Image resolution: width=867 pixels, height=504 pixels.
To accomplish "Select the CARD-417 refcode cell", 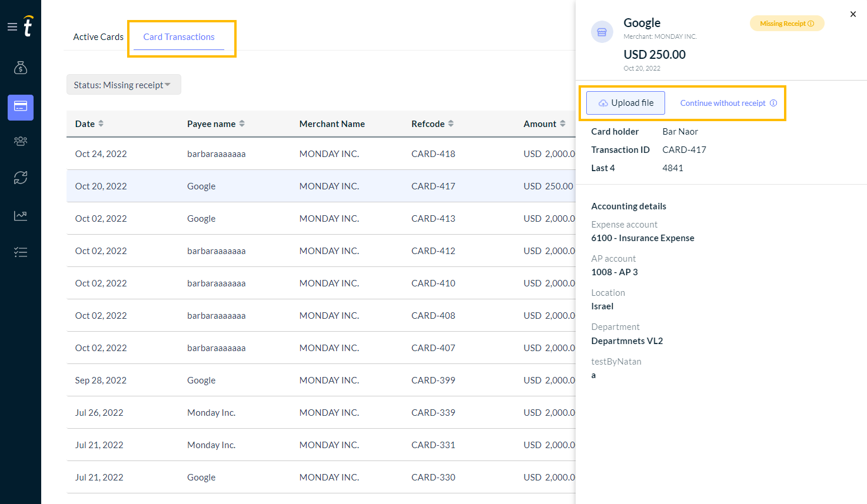I will pyautogui.click(x=433, y=186).
